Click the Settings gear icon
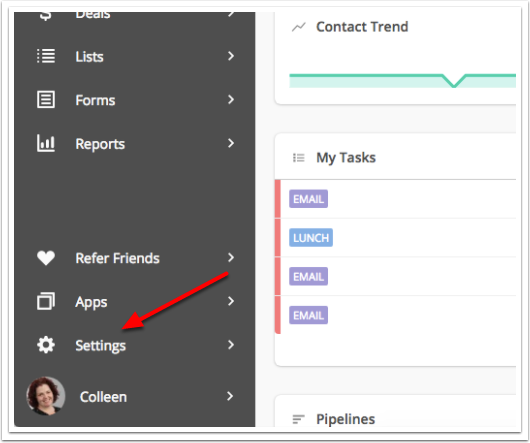Screen dimensions: 530x443 click(46, 345)
